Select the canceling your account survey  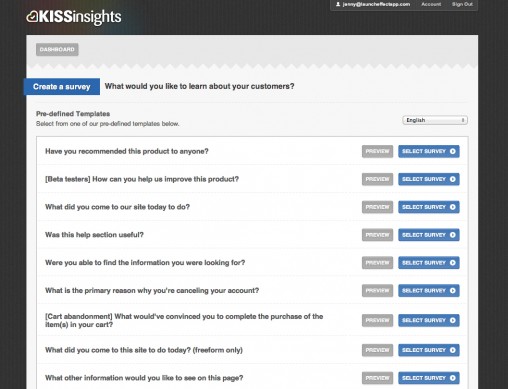point(429,291)
